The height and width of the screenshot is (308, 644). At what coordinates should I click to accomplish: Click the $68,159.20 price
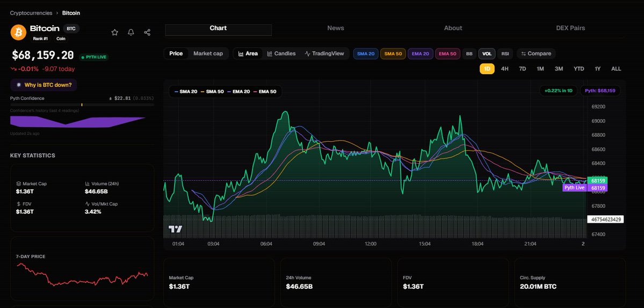pyautogui.click(x=43, y=55)
